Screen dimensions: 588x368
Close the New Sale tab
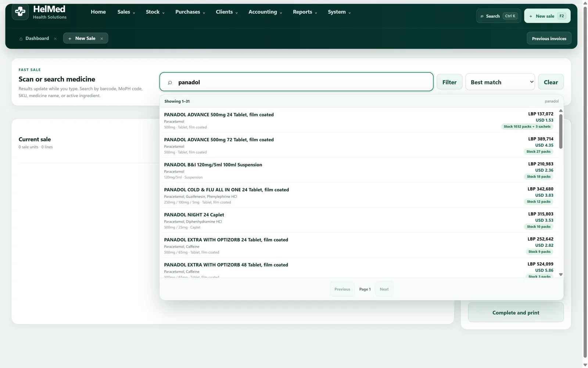102,39
